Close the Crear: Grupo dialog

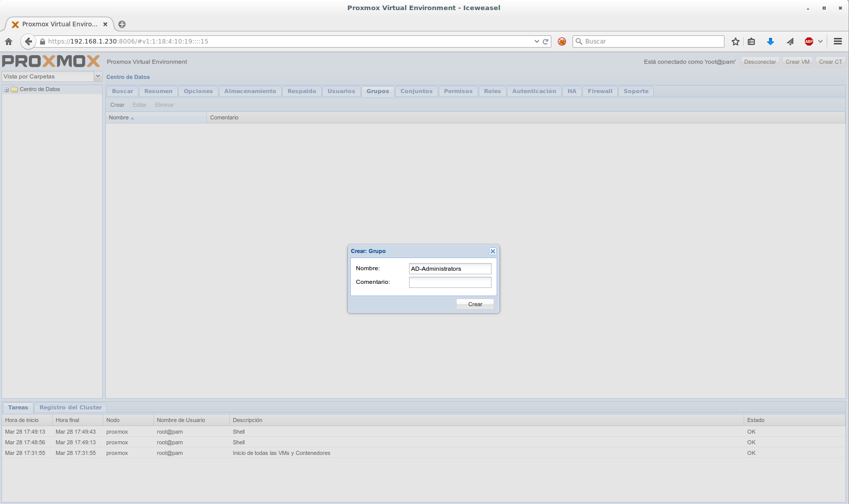click(x=493, y=251)
